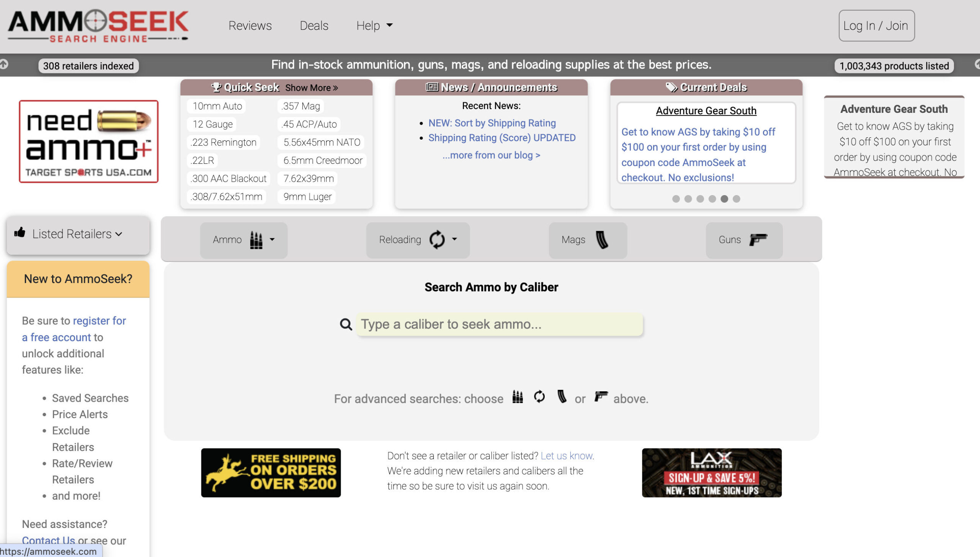Quick seek .308/7.62x51mm ammo
Viewport: 980px width, 557px height.
[x=226, y=197]
